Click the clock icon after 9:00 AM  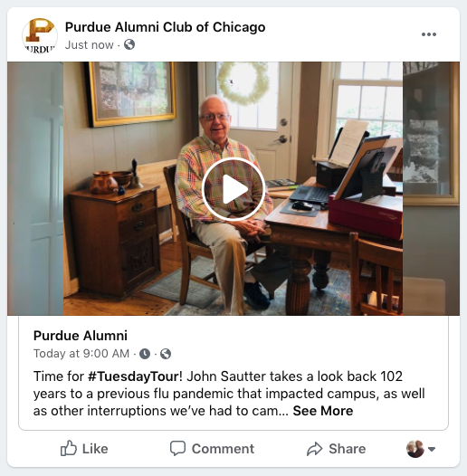pos(145,354)
